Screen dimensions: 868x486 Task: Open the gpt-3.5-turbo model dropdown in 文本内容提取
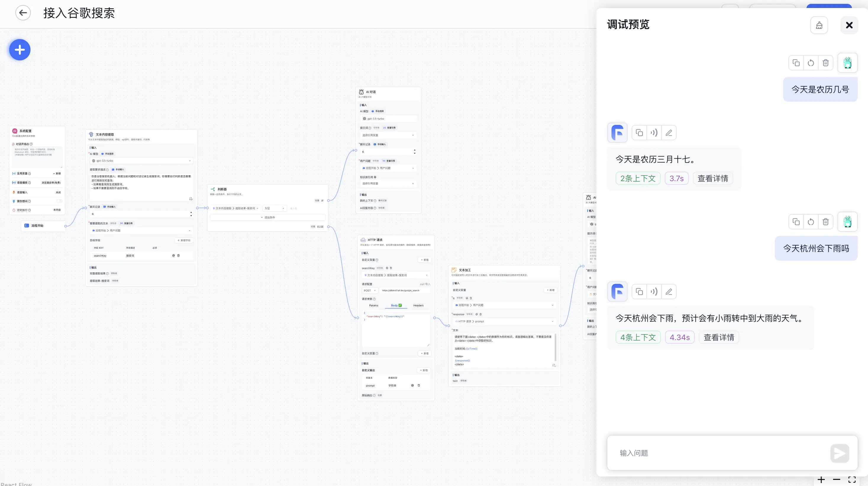141,161
